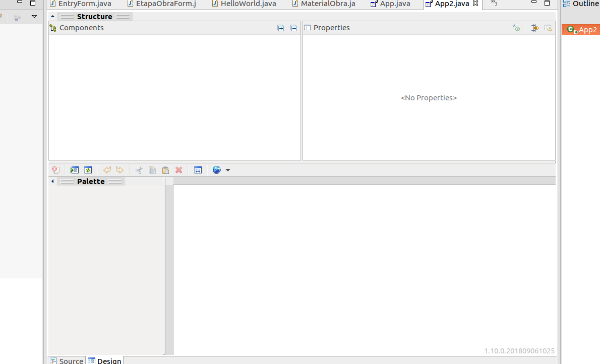
Task: Collapse the Palette section arrow
Action: 52,181
